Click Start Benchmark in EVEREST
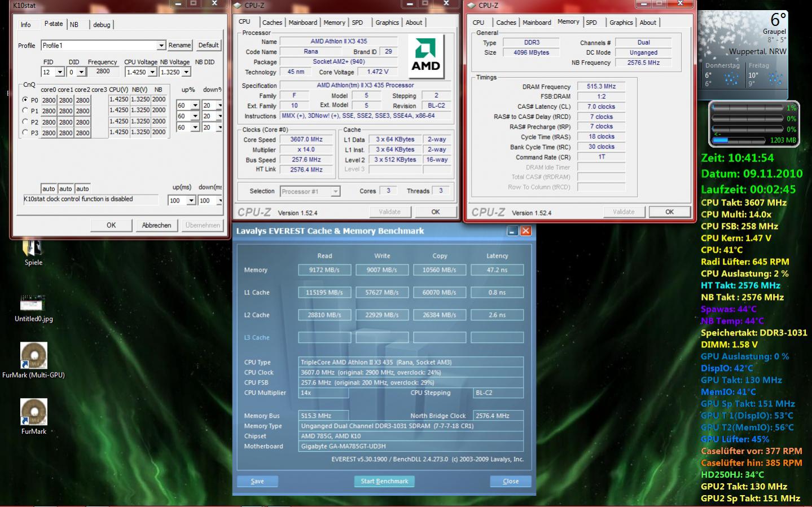 [384, 481]
